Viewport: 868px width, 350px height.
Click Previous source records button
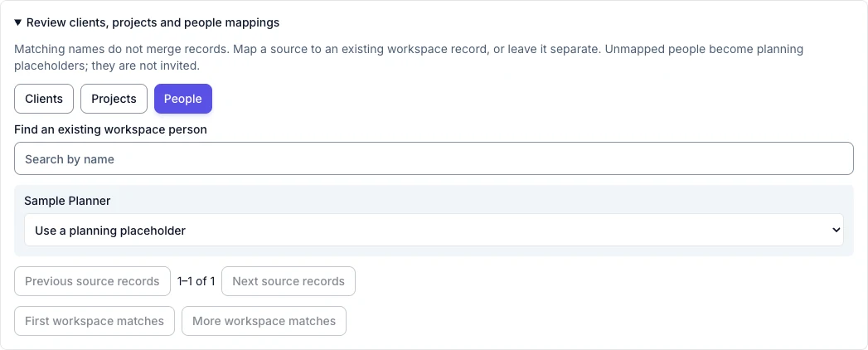coord(93,281)
